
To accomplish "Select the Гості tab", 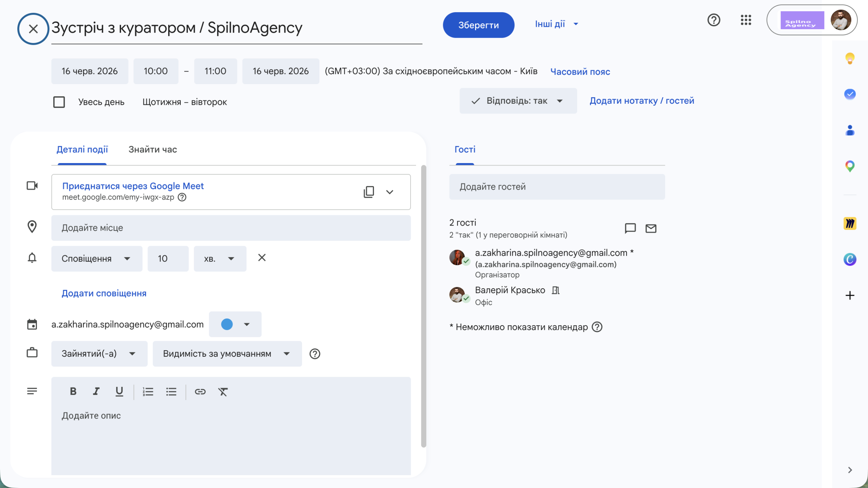I will click(x=465, y=150).
